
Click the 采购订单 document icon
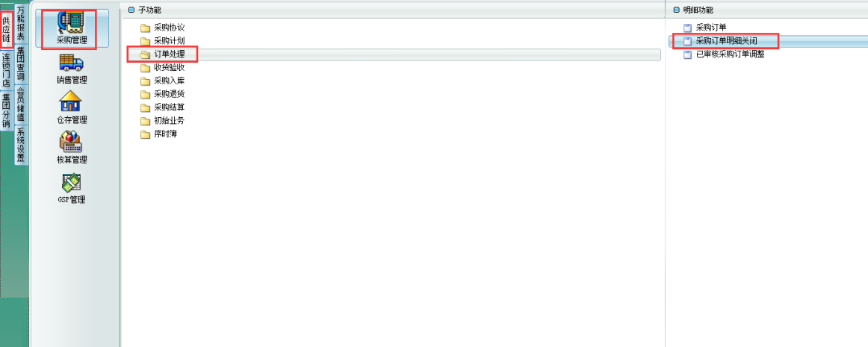(687, 28)
